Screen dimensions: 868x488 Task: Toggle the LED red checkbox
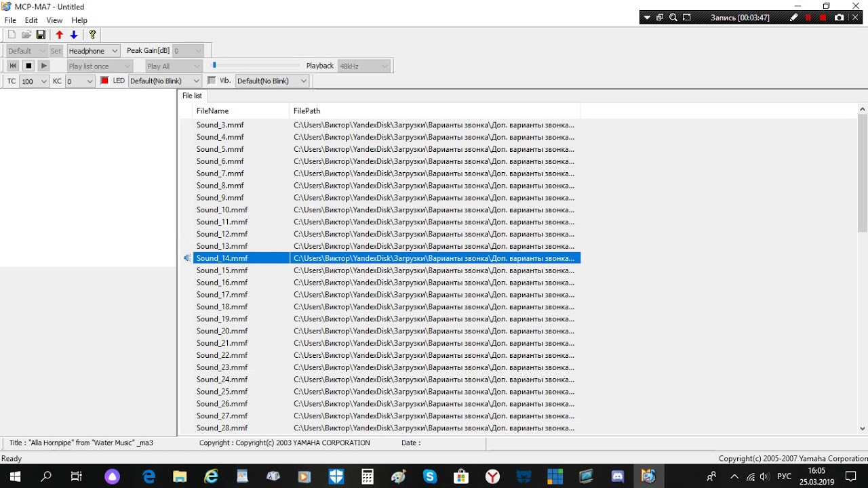click(104, 81)
